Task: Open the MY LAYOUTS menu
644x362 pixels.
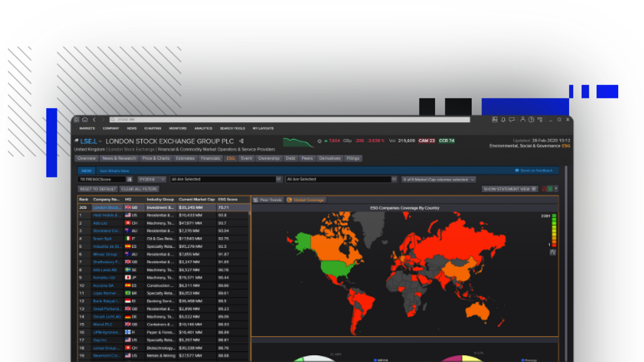Action: pos(263,128)
